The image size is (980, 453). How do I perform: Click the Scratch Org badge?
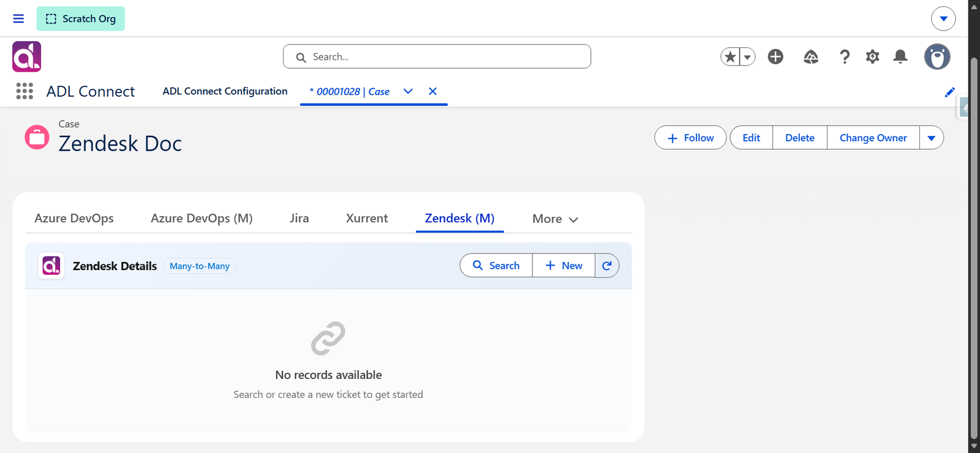(x=80, y=18)
